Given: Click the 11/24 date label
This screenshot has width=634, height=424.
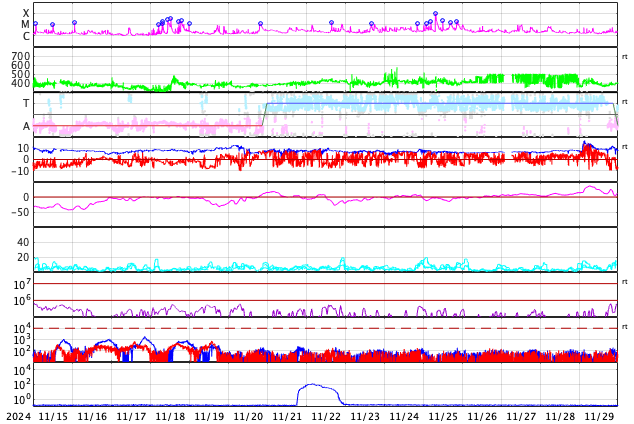Looking at the screenshot, I should point(404,417).
